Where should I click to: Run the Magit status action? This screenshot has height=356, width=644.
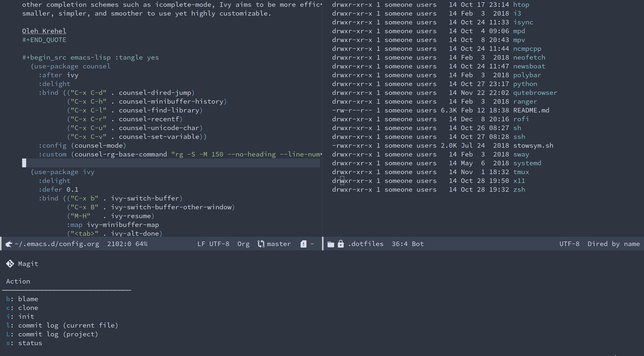(30, 343)
